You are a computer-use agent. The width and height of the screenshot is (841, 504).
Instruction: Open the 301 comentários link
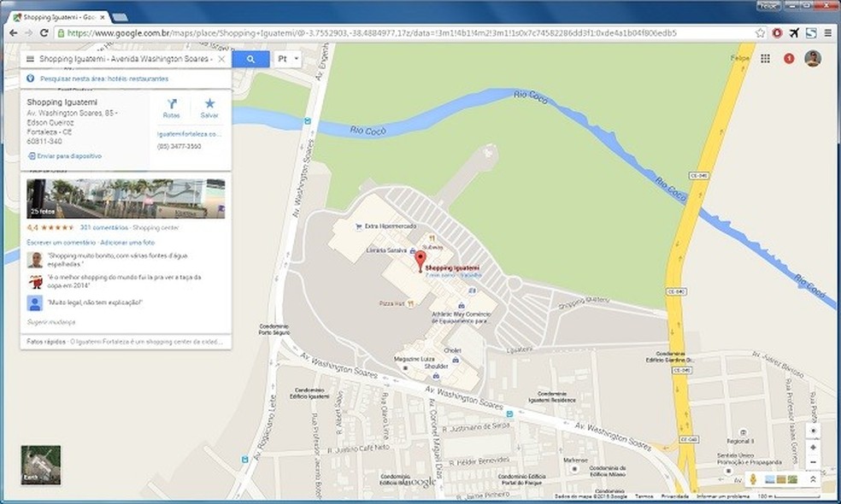tap(104, 228)
